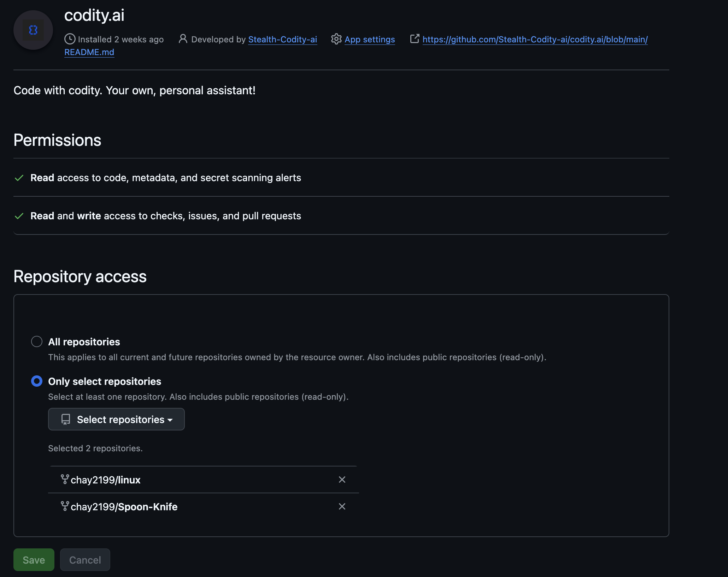The image size is (728, 577).
Task: Click the fork icon beside chay2199/Spoon-Knife
Action: pos(65,506)
